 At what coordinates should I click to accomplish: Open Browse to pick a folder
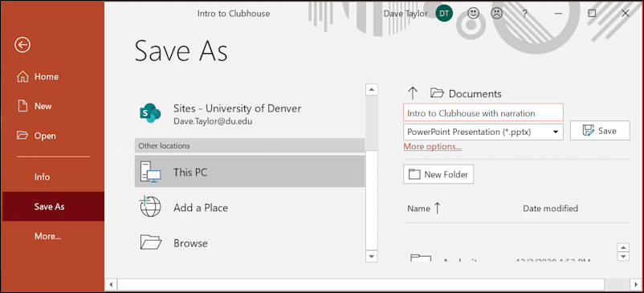coord(249,243)
